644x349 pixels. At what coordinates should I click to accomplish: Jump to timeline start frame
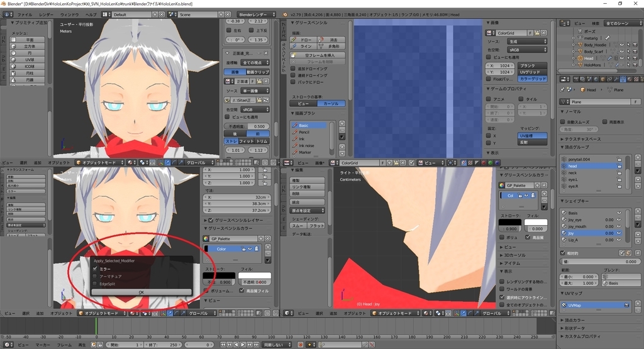[223, 345]
